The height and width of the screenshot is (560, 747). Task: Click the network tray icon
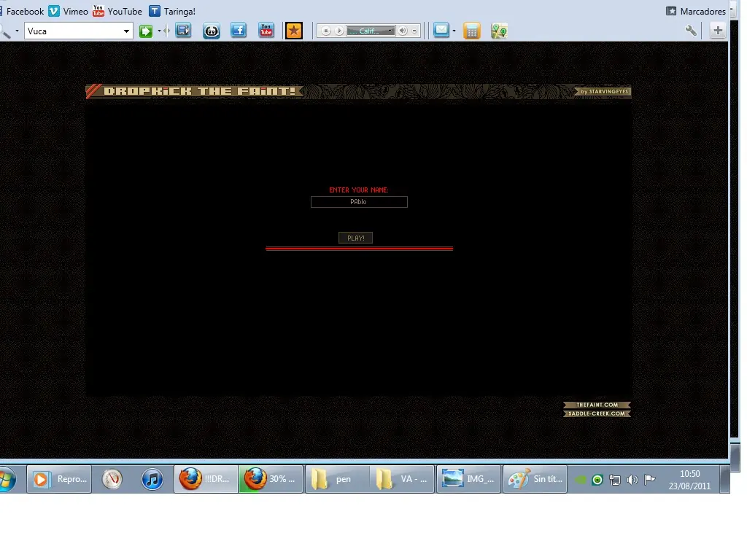pyautogui.click(x=615, y=480)
